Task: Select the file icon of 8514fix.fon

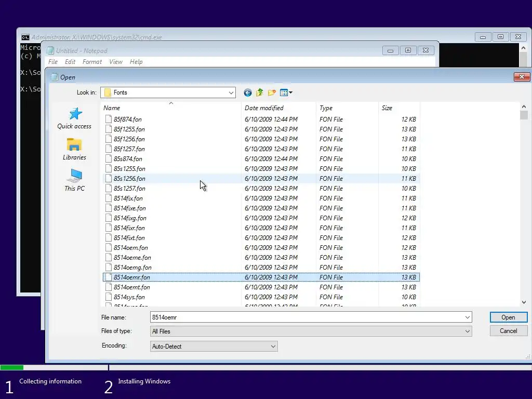Action: [108, 198]
